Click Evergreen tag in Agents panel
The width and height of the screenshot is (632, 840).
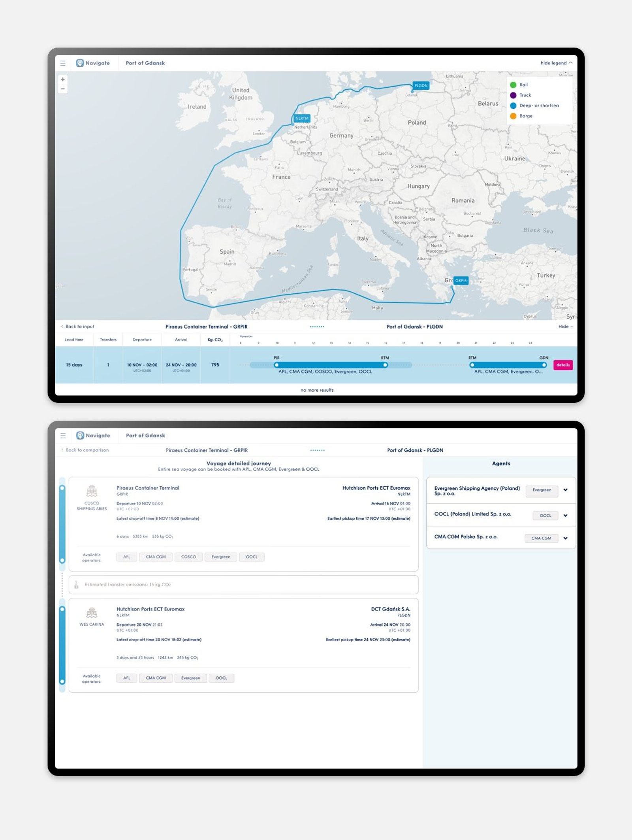coord(542,491)
